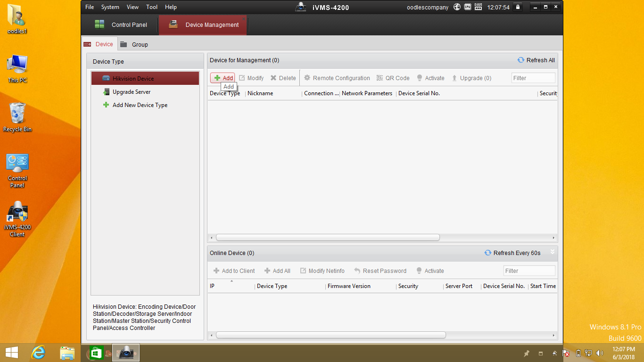This screenshot has width=644, height=362.
Task: Click the network globe status icon
Action: coord(457,7)
